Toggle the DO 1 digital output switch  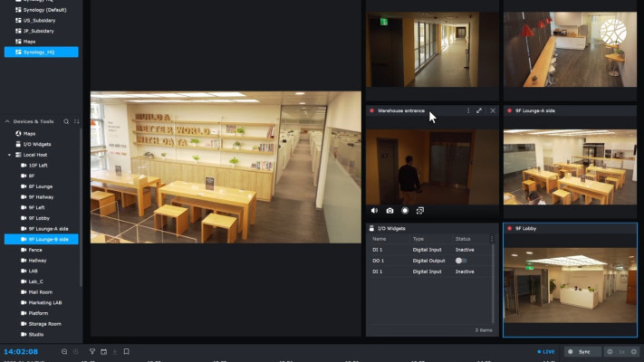point(461,261)
